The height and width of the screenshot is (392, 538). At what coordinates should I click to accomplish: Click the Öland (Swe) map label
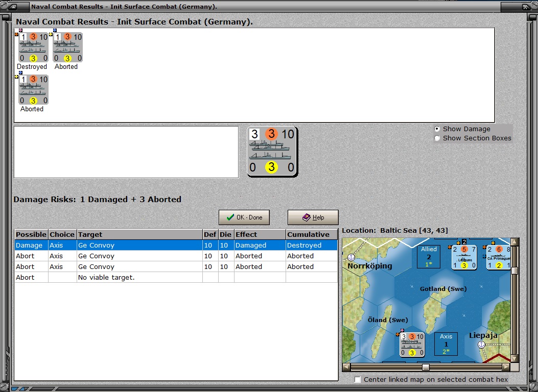388,320
